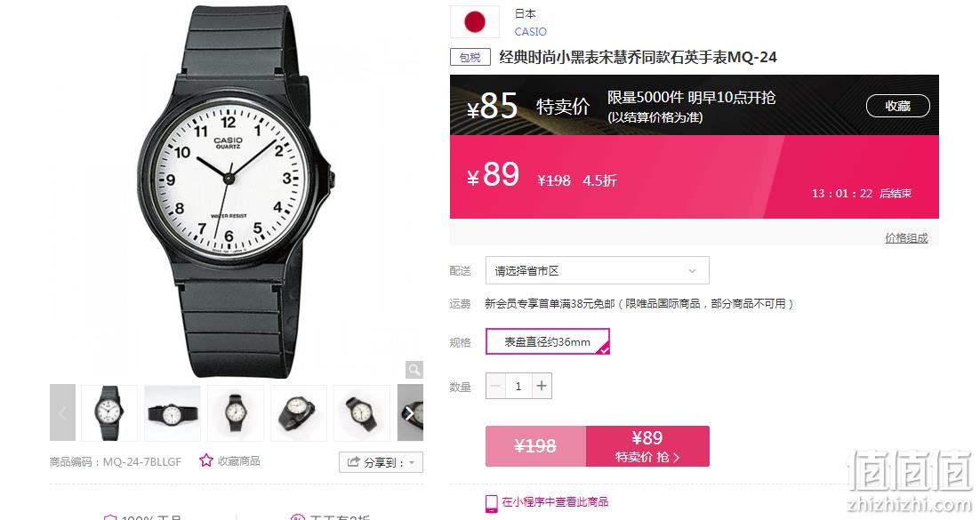Click the star icon to favorite product
The height and width of the screenshot is (520, 980).
coord(206,460)
